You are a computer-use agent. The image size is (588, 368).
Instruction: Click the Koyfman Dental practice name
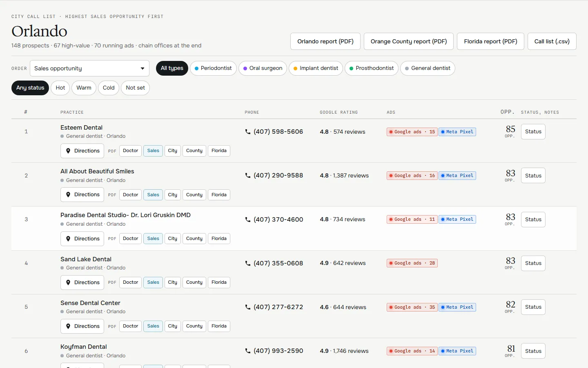tap(84, 347)
